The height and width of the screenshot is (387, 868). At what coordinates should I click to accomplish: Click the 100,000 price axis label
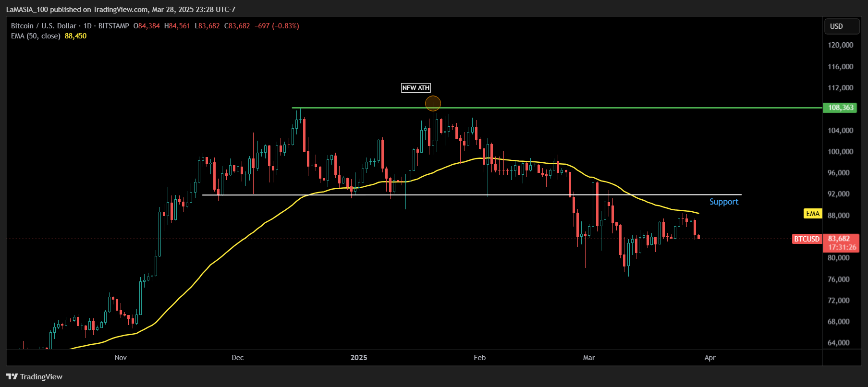(x=840, y=152)
